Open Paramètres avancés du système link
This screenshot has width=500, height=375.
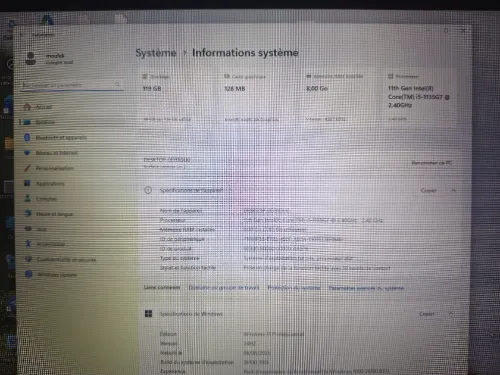[x=366, y=288]
